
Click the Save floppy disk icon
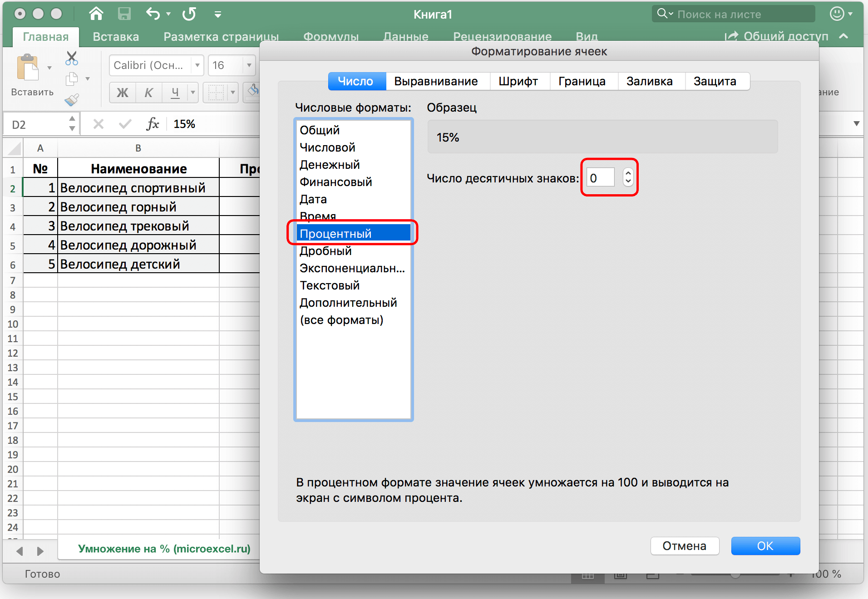[x=124, y=14]
